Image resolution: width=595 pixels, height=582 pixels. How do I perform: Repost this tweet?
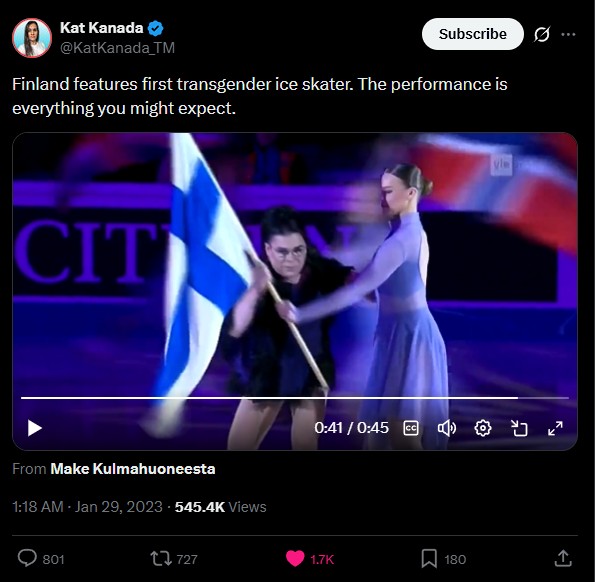161,559
